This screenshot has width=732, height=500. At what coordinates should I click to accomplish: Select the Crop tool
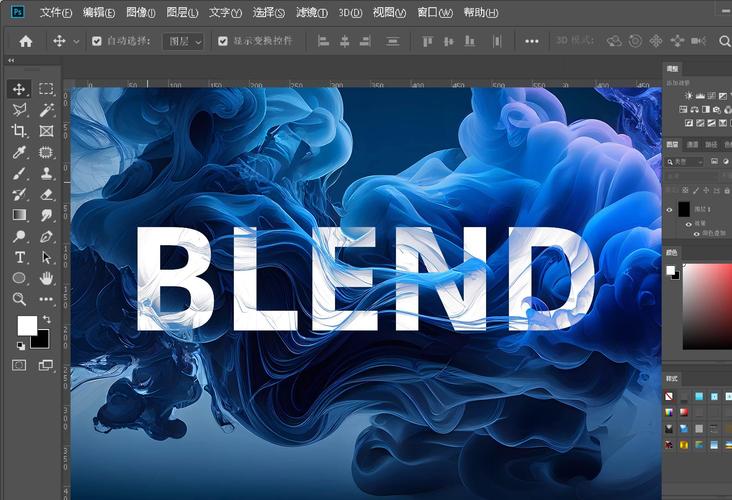[19, 131]
